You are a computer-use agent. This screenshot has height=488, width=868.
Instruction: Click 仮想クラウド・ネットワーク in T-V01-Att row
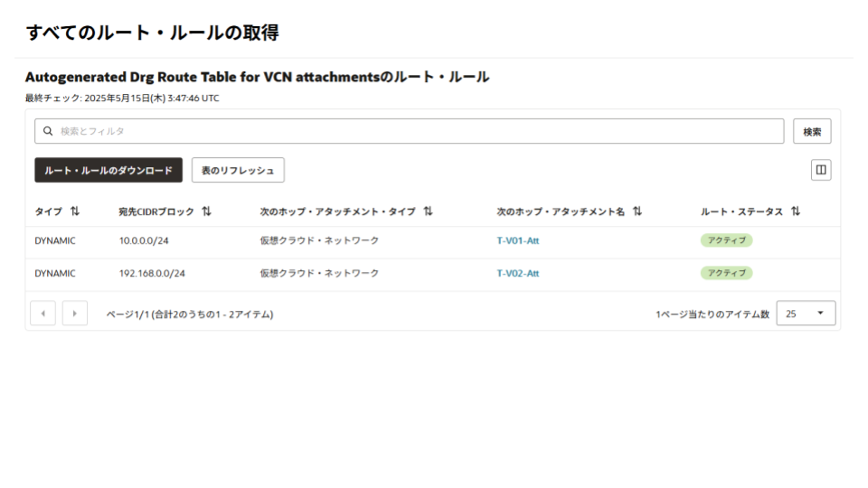(x=319, y=240)
